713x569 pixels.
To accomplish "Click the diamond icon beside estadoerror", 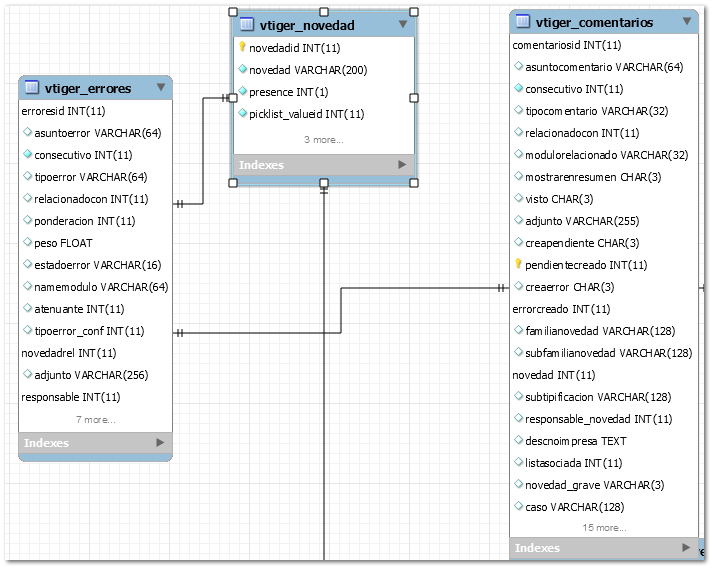I will click(27, 264).
